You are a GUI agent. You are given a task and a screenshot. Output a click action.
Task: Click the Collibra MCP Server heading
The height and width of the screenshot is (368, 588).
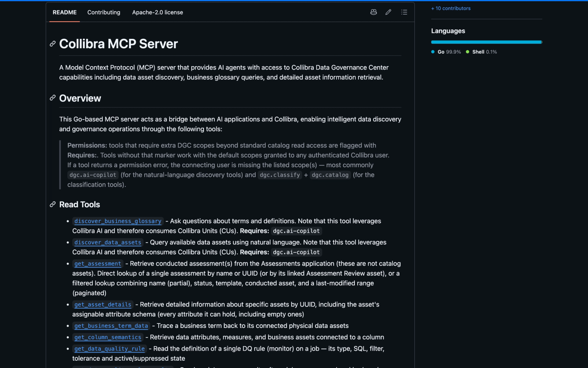pos(118,44)
